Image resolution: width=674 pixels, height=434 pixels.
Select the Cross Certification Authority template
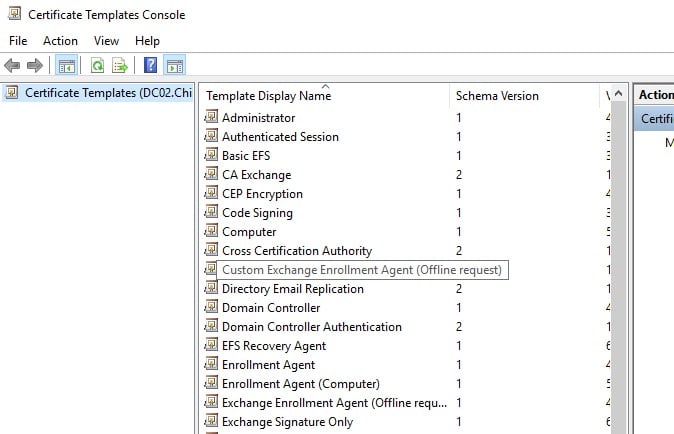click(296, 251)
